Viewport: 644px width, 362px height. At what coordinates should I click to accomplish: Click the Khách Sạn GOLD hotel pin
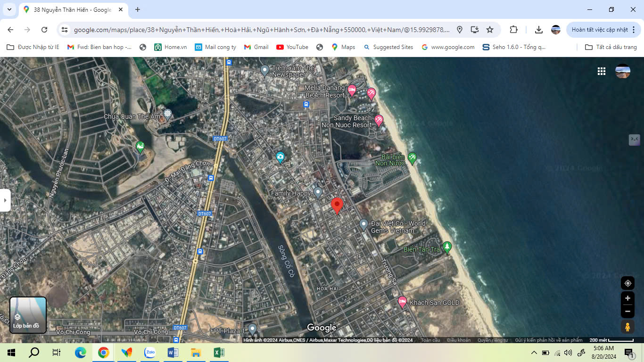click(402, 302)
